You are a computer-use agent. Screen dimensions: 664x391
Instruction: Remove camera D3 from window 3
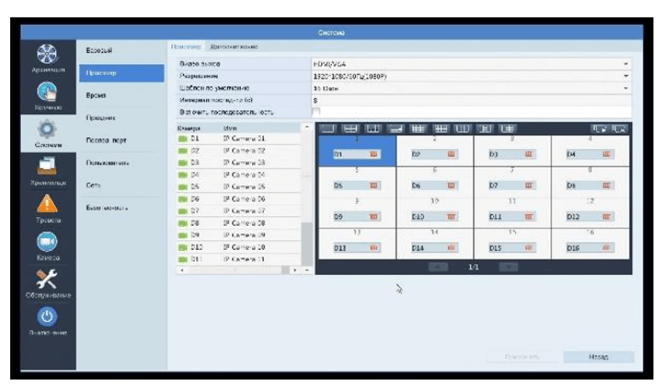[528, 154]
